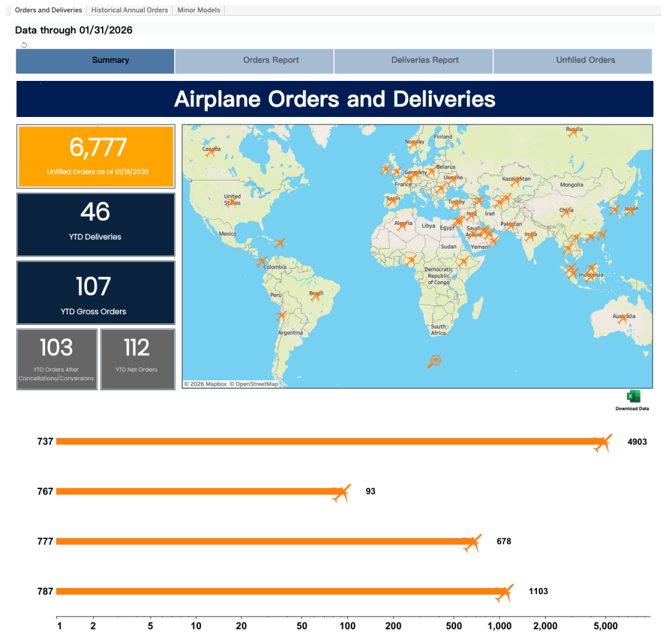Click the airplane marker over Kazakhstan

coord(515,181)
